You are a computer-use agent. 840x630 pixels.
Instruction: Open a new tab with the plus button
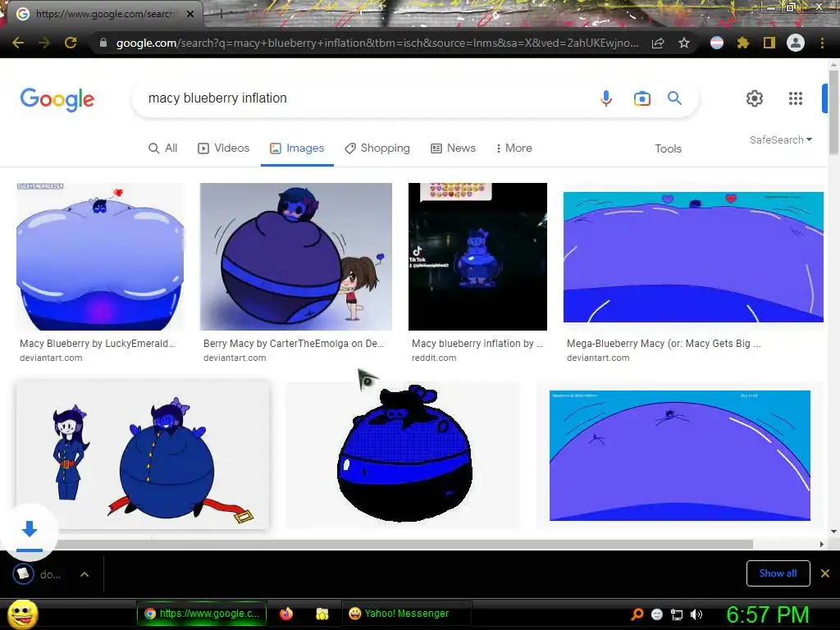(221, 14)
